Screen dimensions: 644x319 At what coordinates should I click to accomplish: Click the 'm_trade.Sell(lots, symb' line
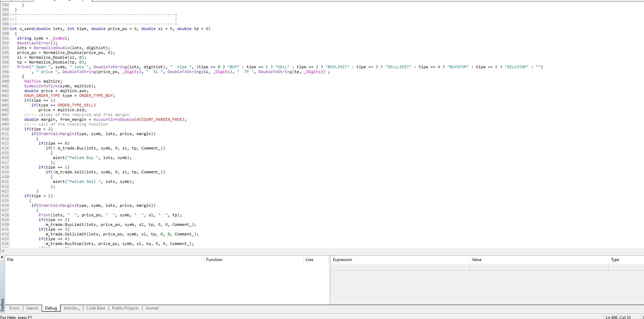105,172
